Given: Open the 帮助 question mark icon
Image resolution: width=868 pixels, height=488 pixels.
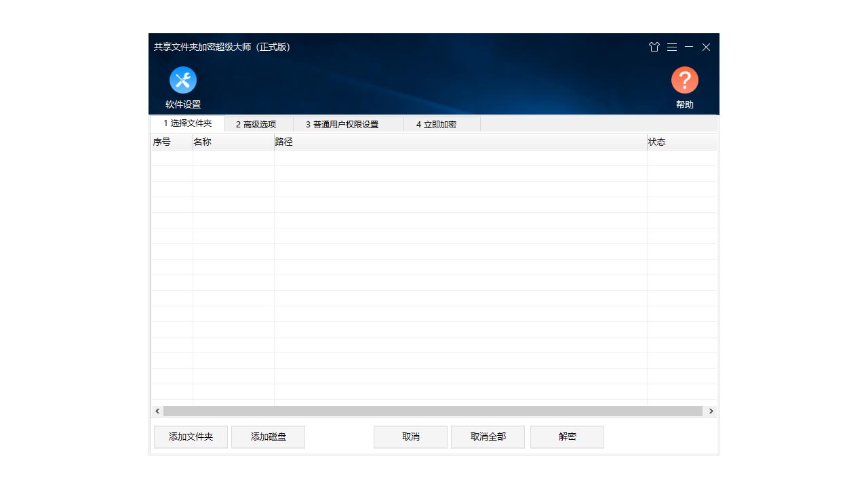Looking at the screenshot, I should [x=685, y=80].
